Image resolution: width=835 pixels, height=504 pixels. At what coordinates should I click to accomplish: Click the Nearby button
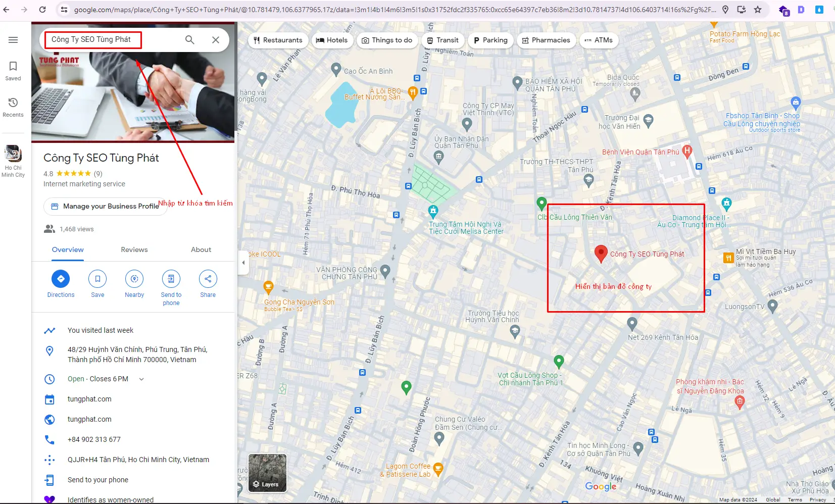134,284
